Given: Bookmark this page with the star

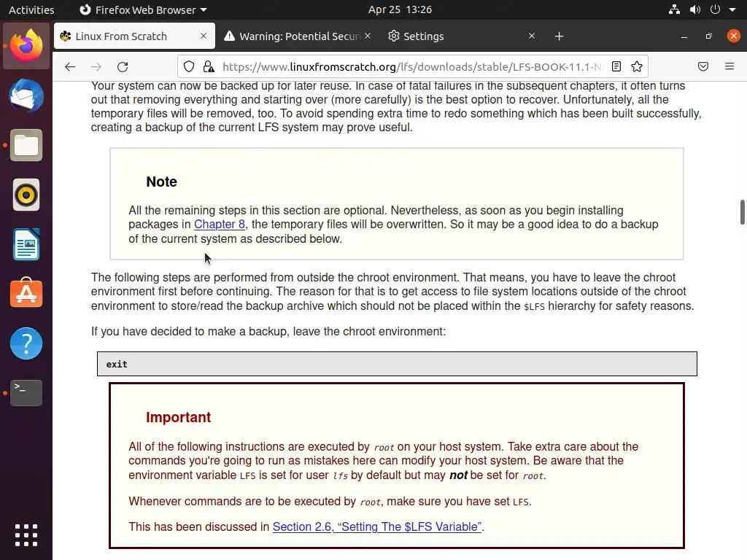Looking at the screenshot, I should 636,66.
